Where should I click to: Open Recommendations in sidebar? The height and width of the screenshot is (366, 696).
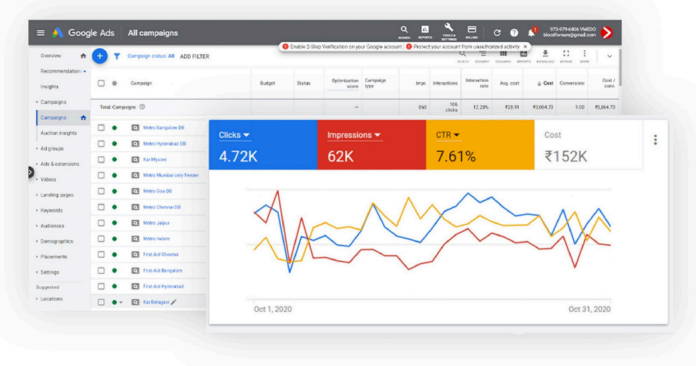pos(61,71)
